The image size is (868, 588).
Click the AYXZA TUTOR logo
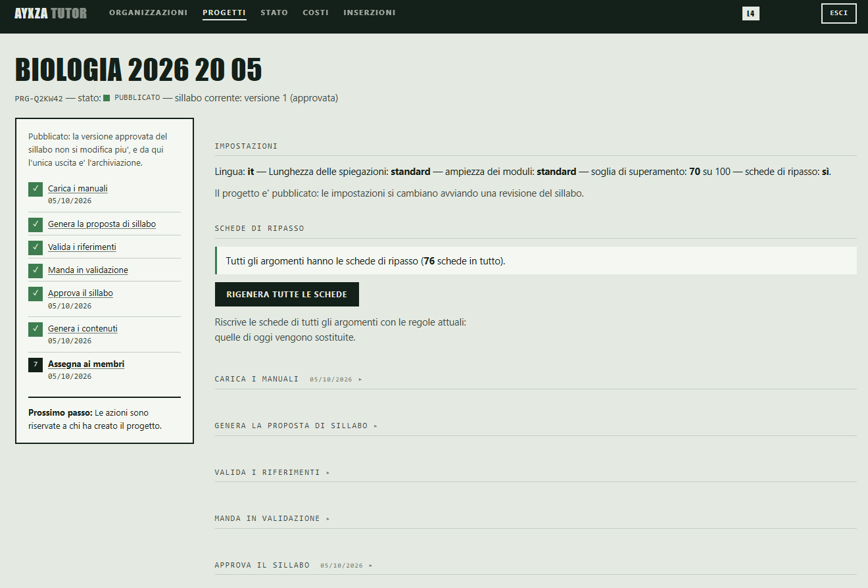[x=51, y=13]
